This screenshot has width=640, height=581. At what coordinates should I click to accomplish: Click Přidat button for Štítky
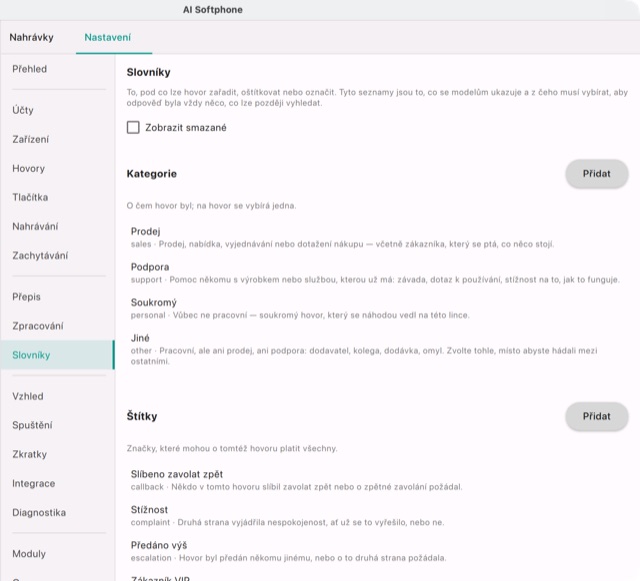[596, 416]
